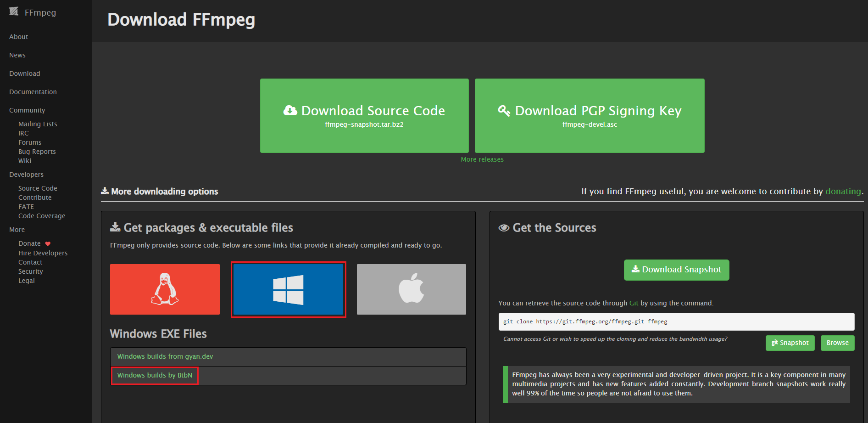
Task: Click the git clone command field
Action: (x=676, y=321)
